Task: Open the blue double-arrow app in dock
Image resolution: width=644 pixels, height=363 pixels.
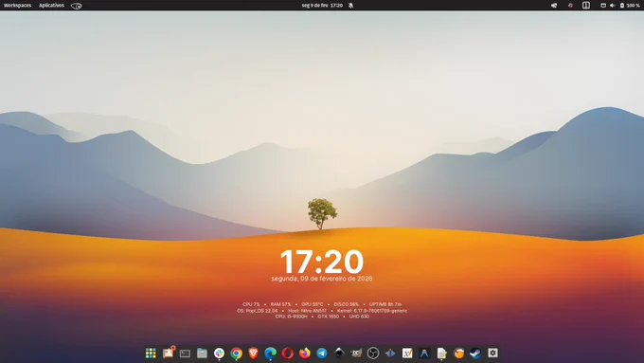Action: (390, 354)
